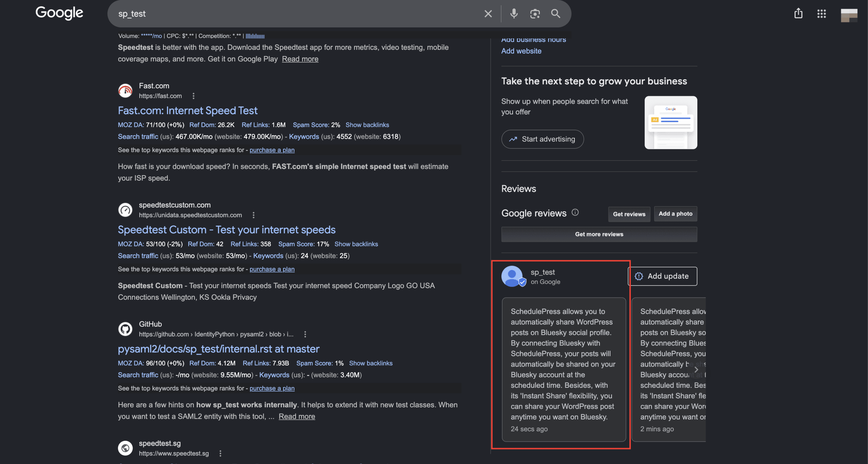
Task: Open the share icon at top right
Action: [x=798, y=14]
